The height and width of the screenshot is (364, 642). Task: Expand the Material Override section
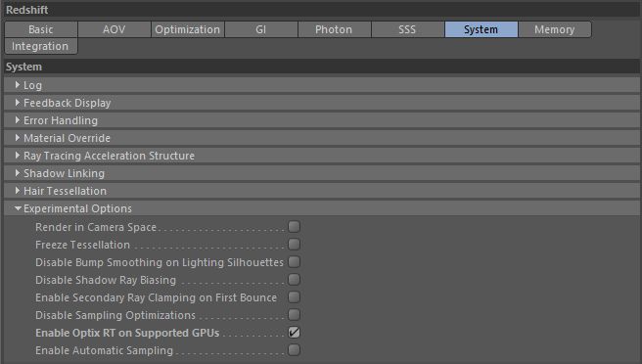322,138
